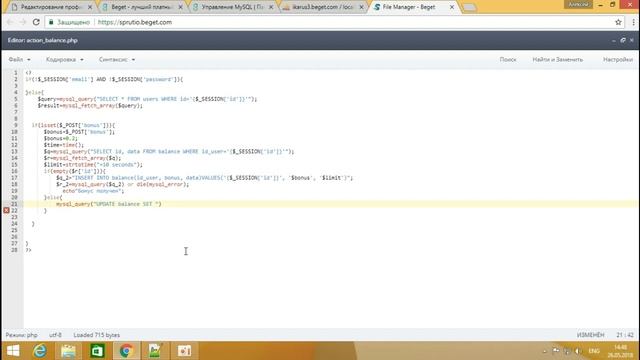Image resolution: width=640 pixels, height=360 pixels.
Task: Open the last pinned taskbar app
Action: coord(184,351)
